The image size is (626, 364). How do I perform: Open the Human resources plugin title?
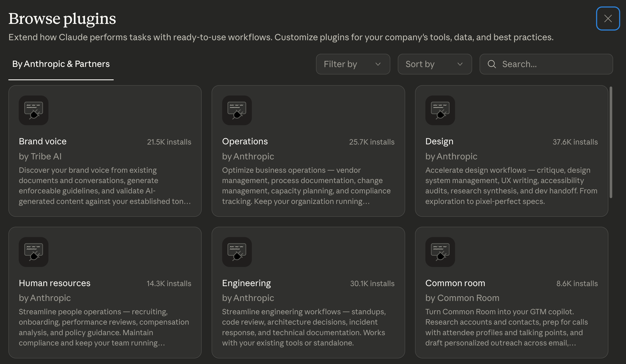(x=54, y=283)
